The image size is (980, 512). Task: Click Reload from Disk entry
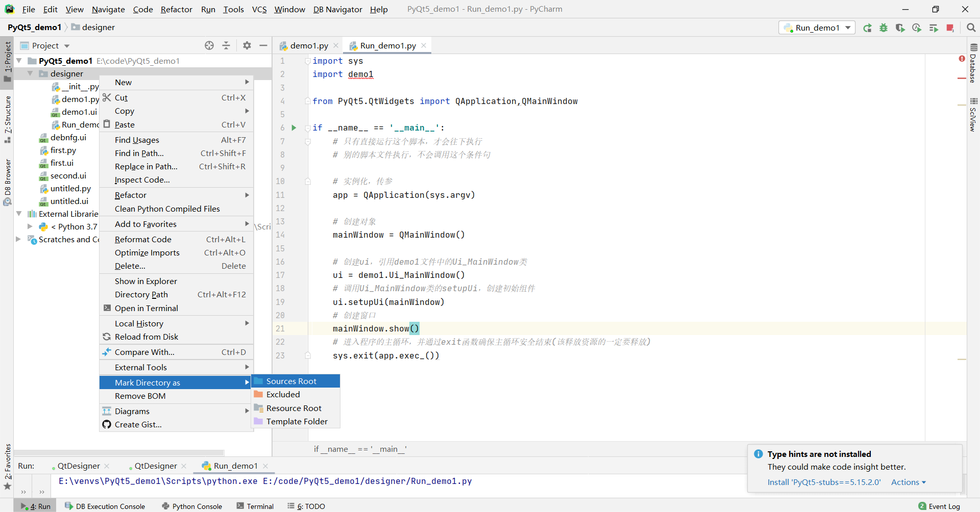[x=176, y=337]
